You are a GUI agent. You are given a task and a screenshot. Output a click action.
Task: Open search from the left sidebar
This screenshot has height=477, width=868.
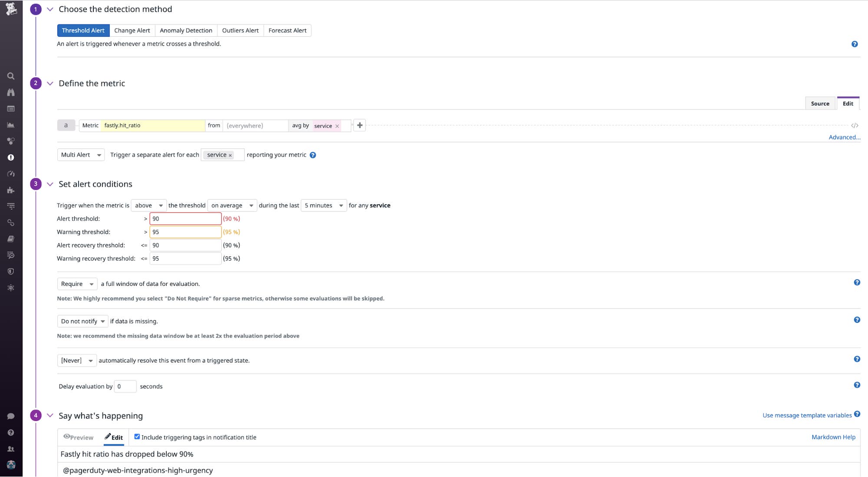point(11,76)
